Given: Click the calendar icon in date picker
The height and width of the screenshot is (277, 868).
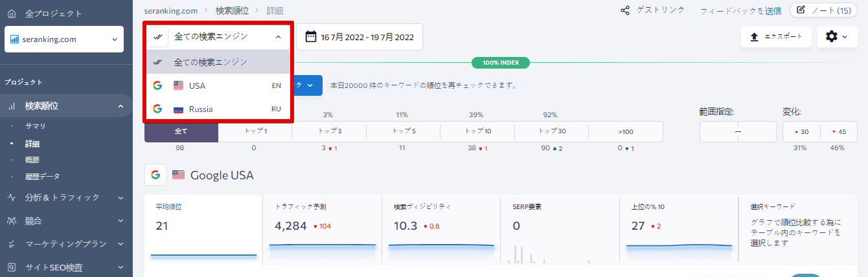Looking at the screenshot, I should click(x=310, y=37).
